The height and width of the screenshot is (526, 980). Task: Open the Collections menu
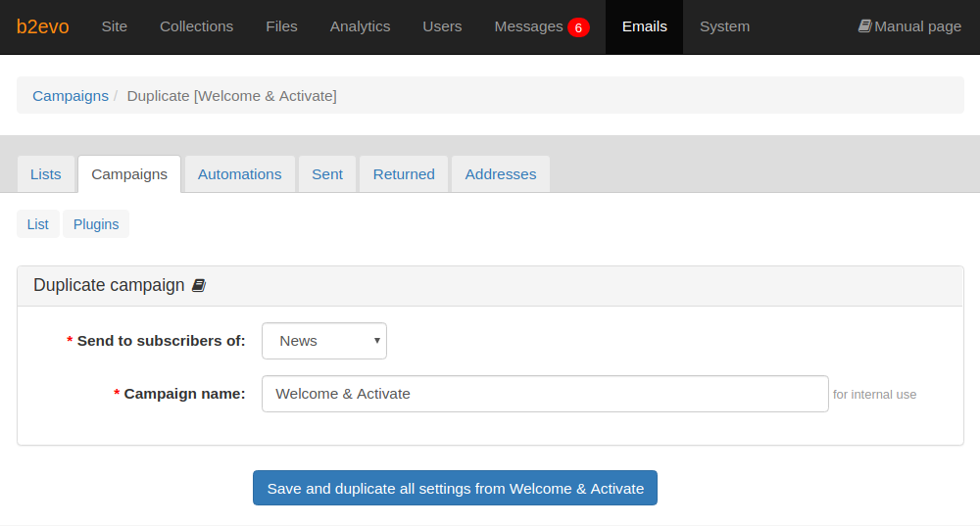click(x=196, y=26)
